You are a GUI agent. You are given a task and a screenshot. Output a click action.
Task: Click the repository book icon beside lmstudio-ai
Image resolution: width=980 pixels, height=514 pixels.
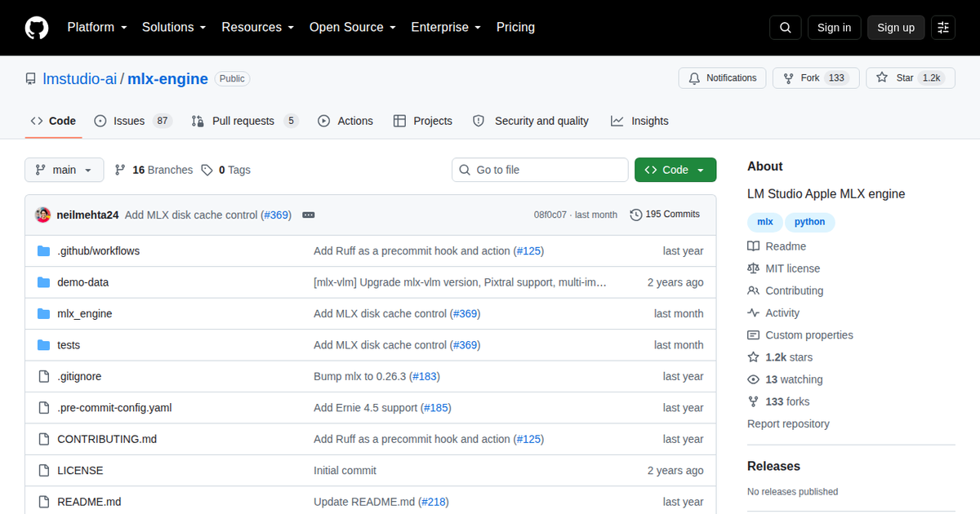(x=31, y=79)
